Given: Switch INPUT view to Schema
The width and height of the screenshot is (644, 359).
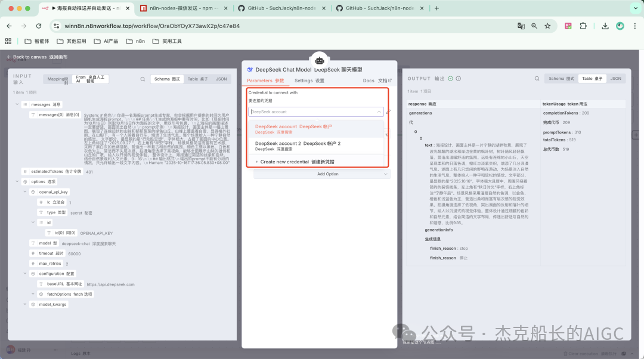Looking at the screenshot, I should click(x=167, y=79).
